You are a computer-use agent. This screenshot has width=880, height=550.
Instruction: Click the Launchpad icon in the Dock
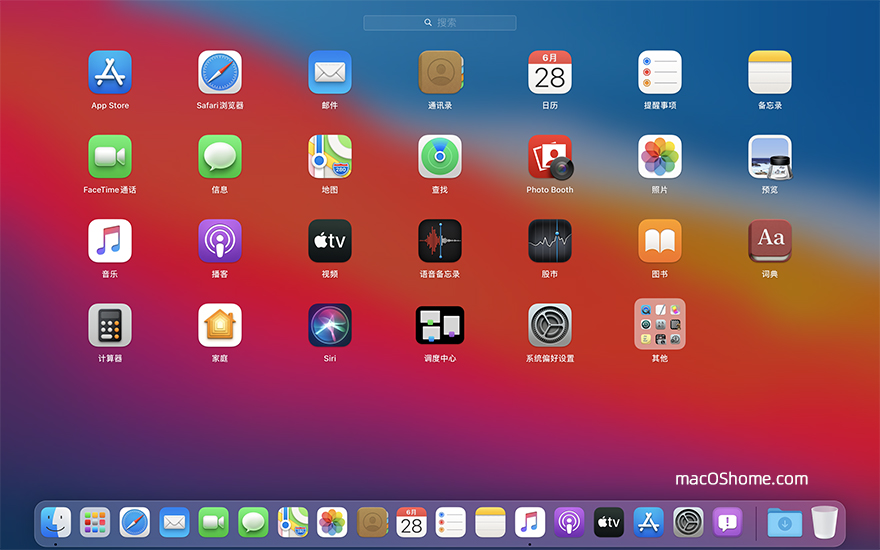pos(95,522)
